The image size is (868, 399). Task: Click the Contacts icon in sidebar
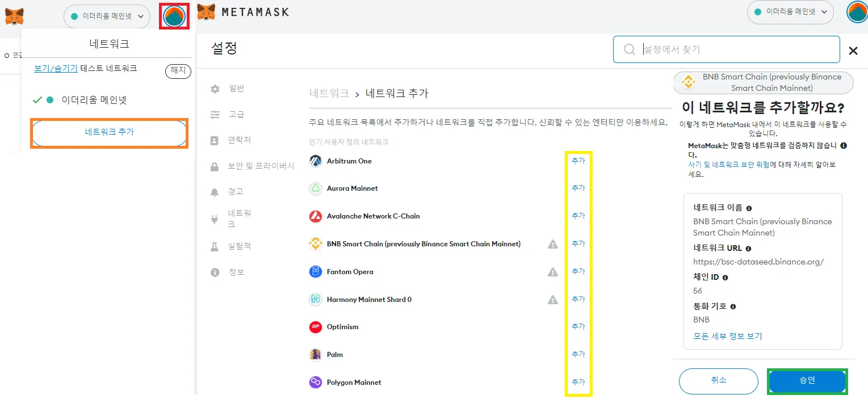[215, 140]
